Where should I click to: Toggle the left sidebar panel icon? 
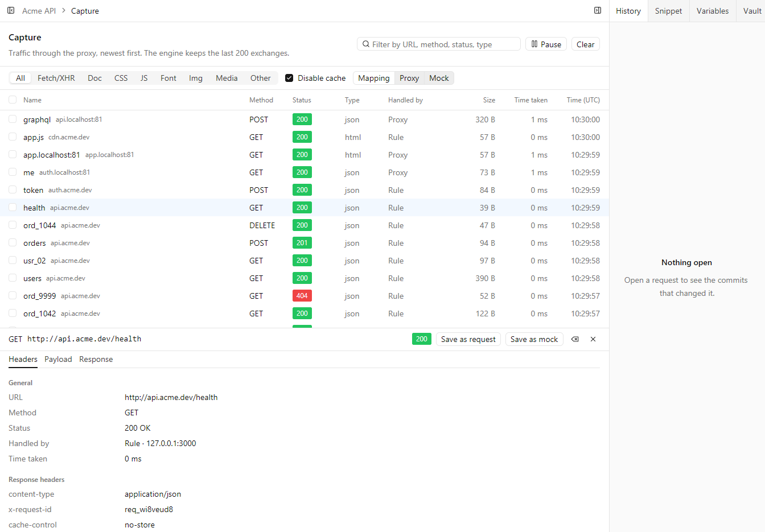[11, 10]
